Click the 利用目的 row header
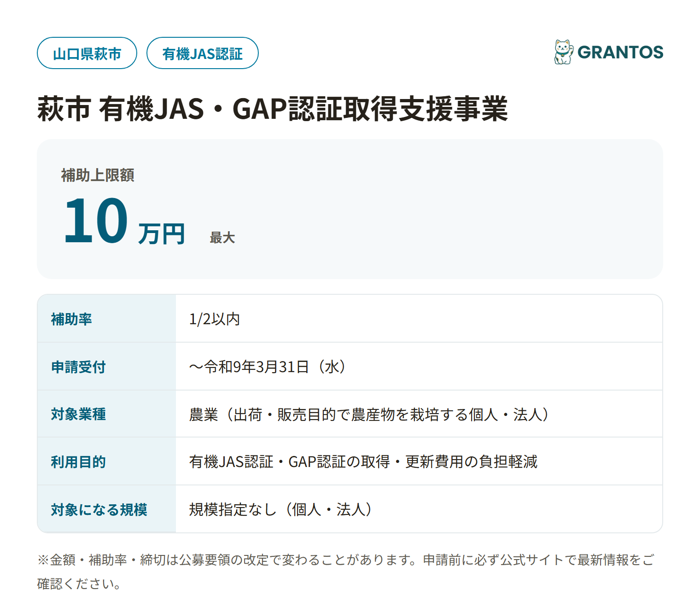700x607 pixels. [x=107, y=461]
